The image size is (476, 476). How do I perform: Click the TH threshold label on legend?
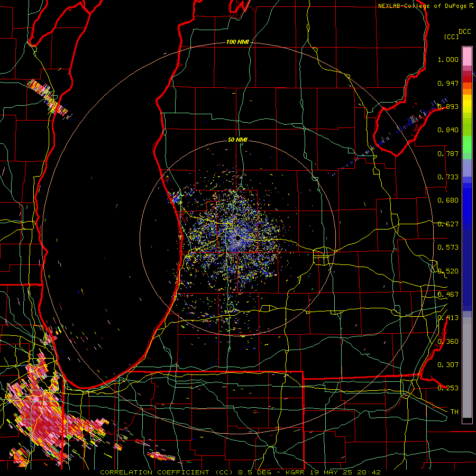click(x=454, y=412)
